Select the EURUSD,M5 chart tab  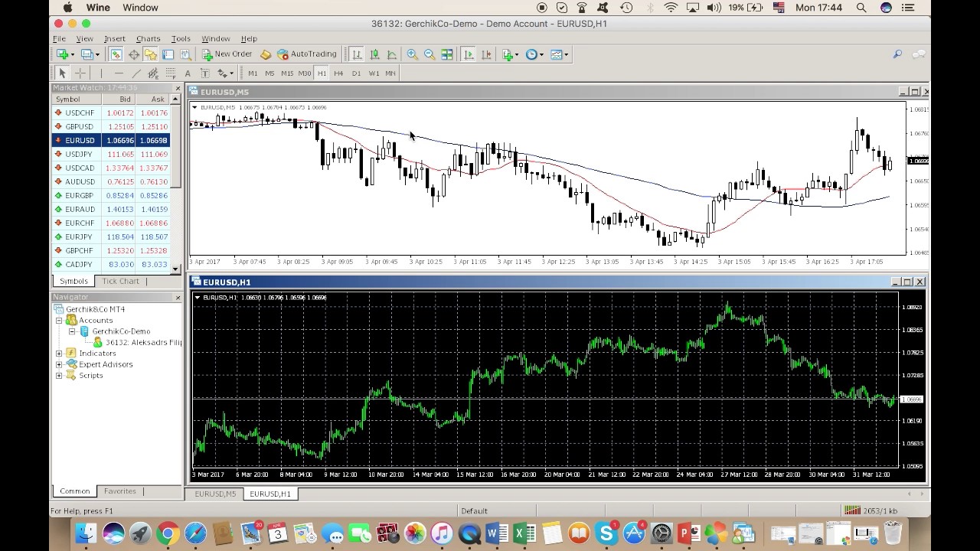click(215, 494)
